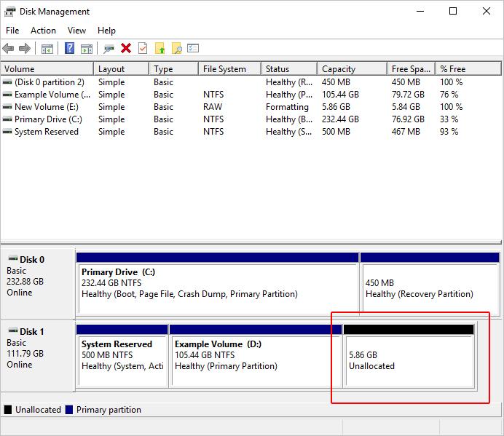
Task: Click the New Volume (E:) row icon
Action: coord(7,107)
